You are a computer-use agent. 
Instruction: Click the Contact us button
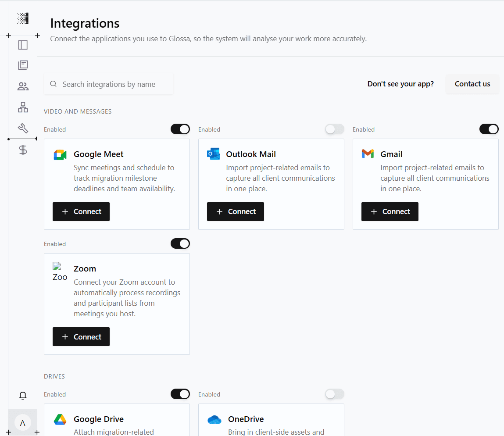(x=472, y=84)
